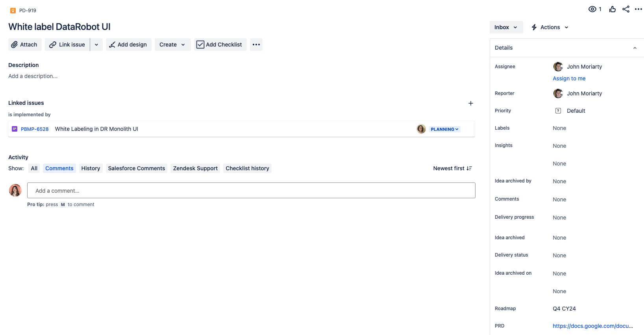Vote with the thumbs-up icon
The height and width of the screenshot is (335, 644).
[x=613, y=9]
